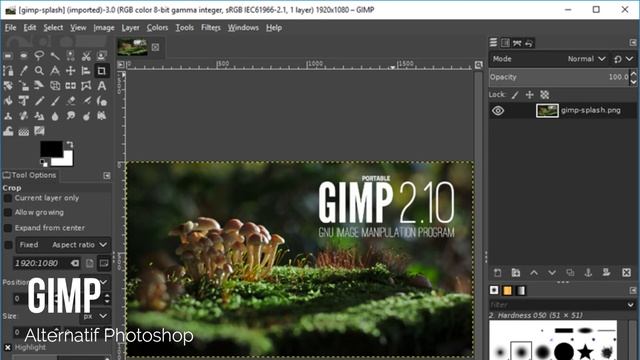Swap foreground and background colors
The width and height of the screenshot is (640, 360).
70,144
